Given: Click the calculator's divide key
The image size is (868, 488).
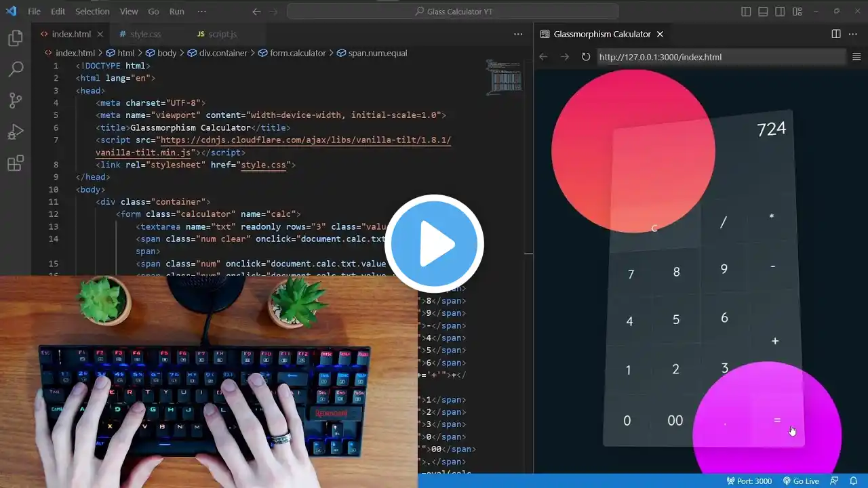Looking at the screenshot, I should [724, 222].
